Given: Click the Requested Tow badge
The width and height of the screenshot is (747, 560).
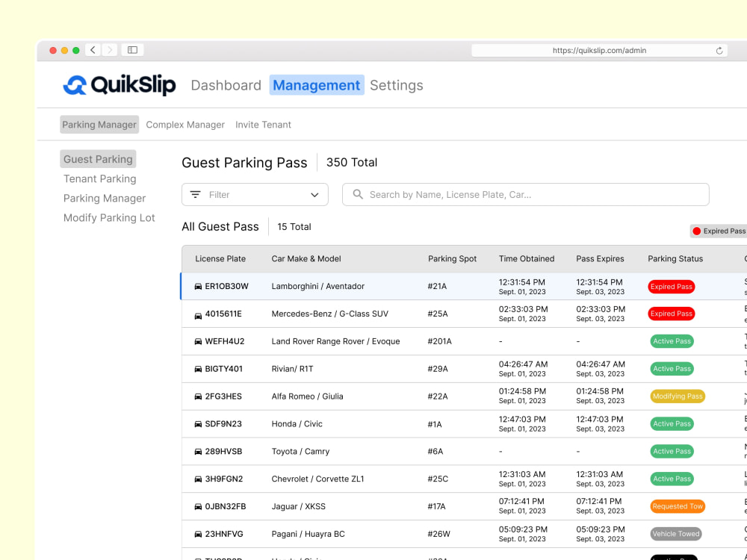Looking at the screenshot, I should coord(678,506).
